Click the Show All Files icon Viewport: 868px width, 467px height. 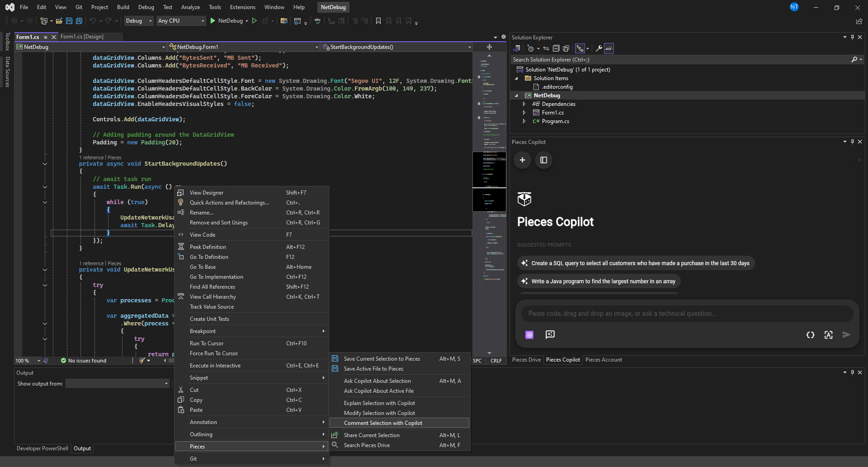pyautogui.click(x=566, y=48)
